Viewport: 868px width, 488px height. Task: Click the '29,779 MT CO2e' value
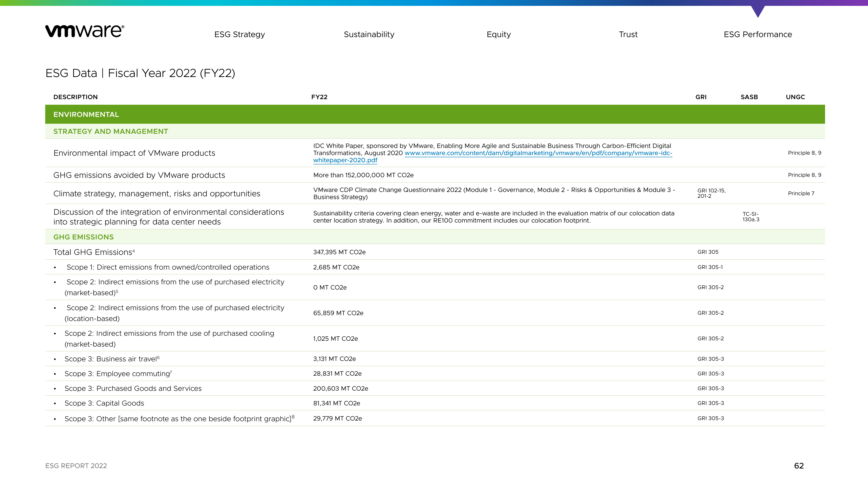338,419
